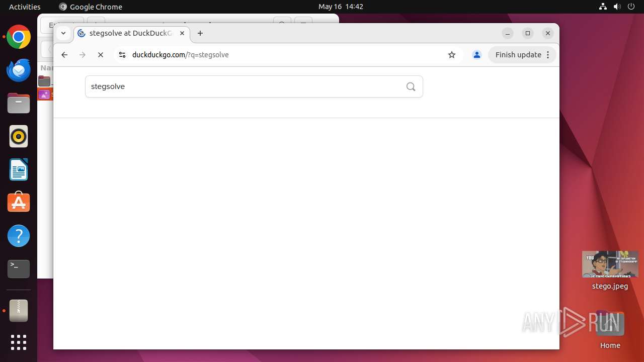Open the Help dock icon
This screenshot has height=362, width=644.
tap(19, 236)
